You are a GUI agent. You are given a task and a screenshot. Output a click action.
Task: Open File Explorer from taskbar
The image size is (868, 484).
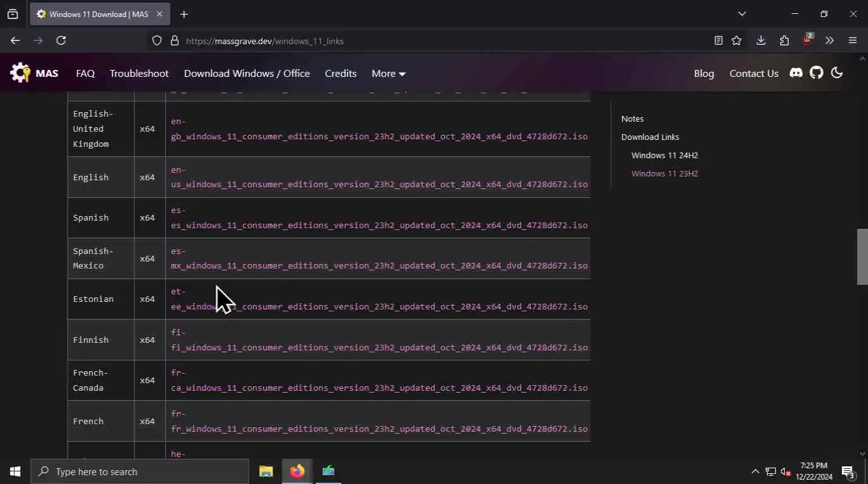click(x=266, y=471)
